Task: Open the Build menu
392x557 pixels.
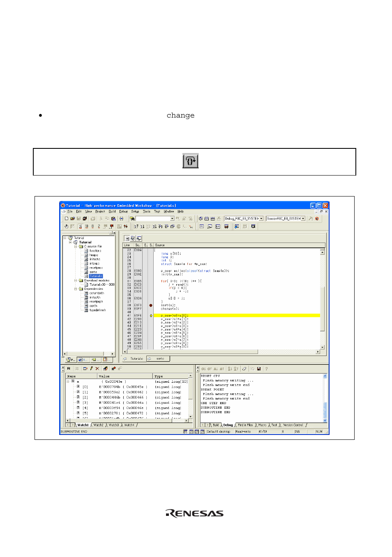Action: [x=112, y=212]
